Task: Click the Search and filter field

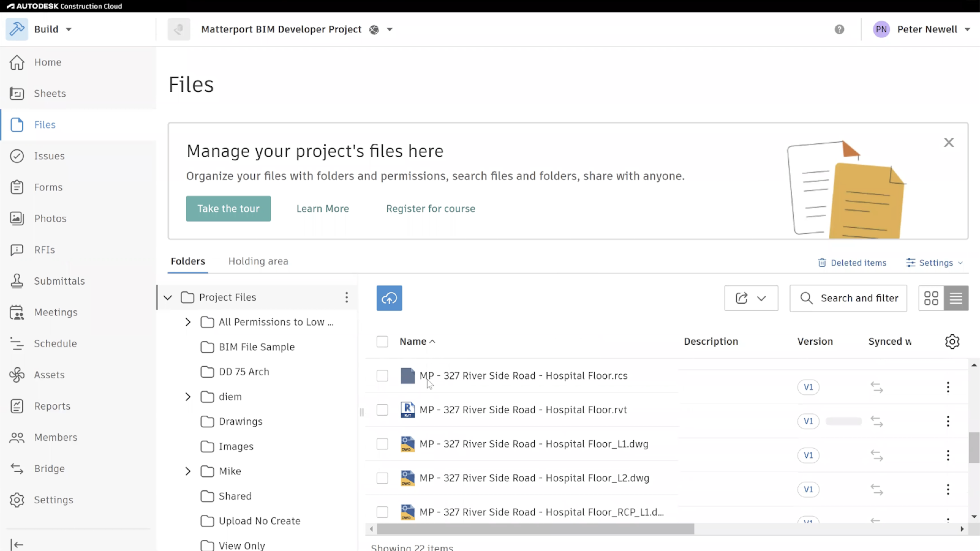Action: 849,298
